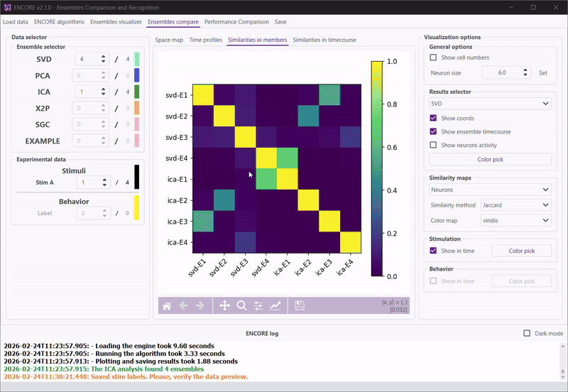Click the 'ica-E4' y-axis label
The width and height of the screenshot is (568, 392).
point(177,242)
